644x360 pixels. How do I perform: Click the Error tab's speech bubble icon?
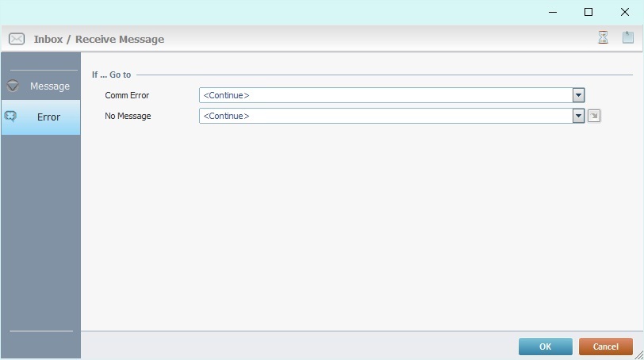coord(11,117)
